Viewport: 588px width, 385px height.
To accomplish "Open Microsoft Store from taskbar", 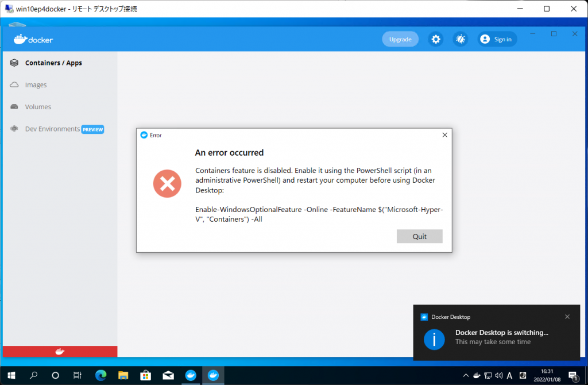I will pyautogui.click(x=145, y=375).
